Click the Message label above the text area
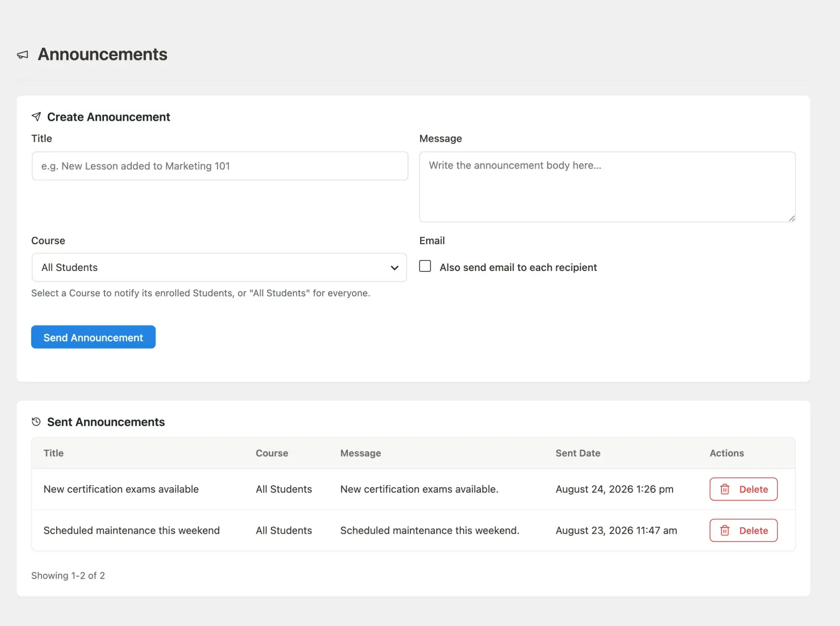Viewport: 840px width, 626px height. 440,139
